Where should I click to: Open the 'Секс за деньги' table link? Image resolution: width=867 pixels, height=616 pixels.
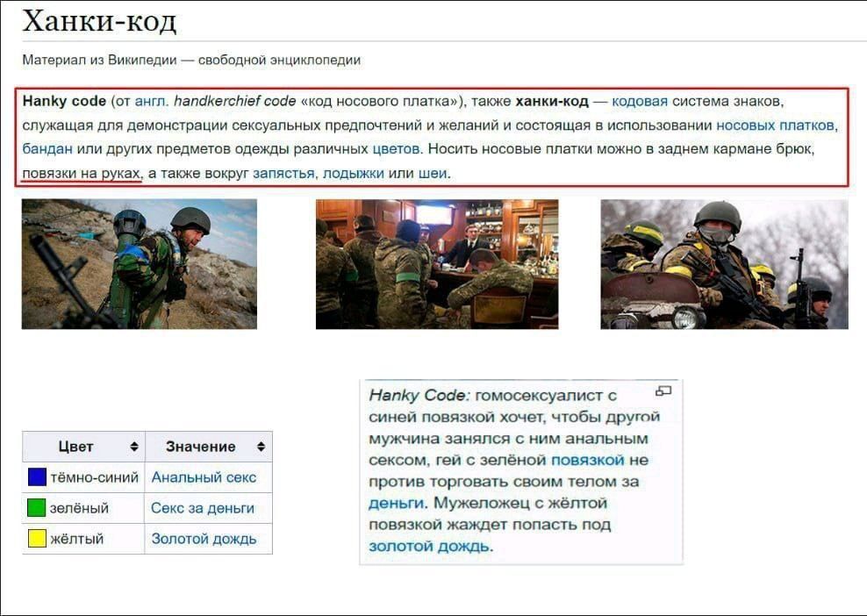pos(203,508)
